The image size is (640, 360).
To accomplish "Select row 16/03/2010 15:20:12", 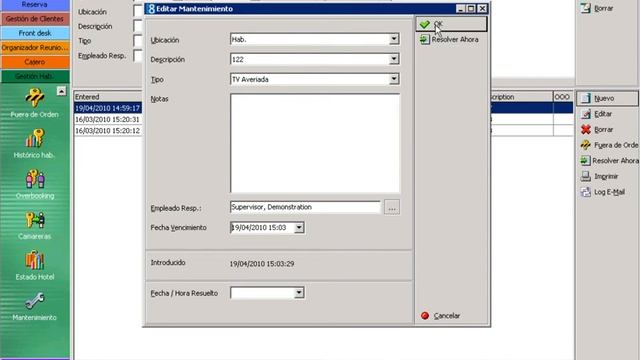I will [108, 131].
